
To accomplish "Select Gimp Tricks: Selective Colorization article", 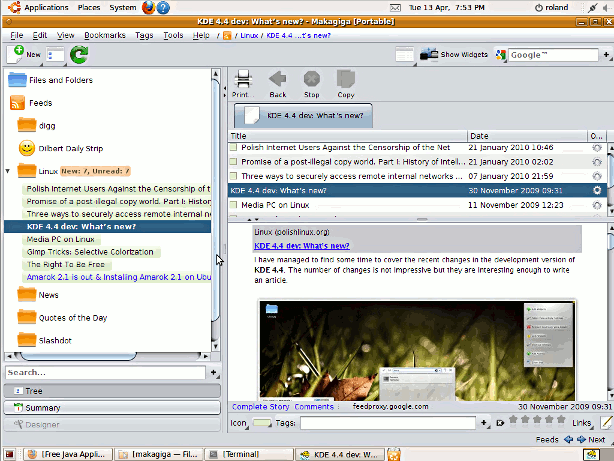I will click(90, 252).
